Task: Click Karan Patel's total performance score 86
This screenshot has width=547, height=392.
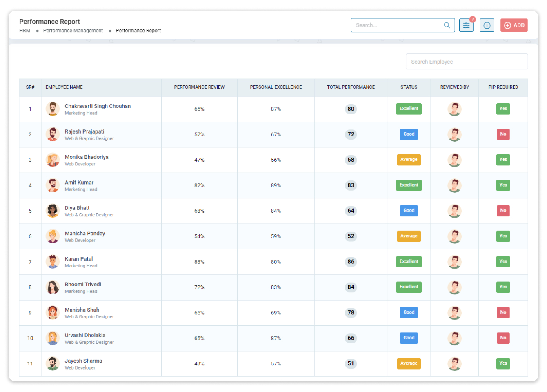Action: 351,261
